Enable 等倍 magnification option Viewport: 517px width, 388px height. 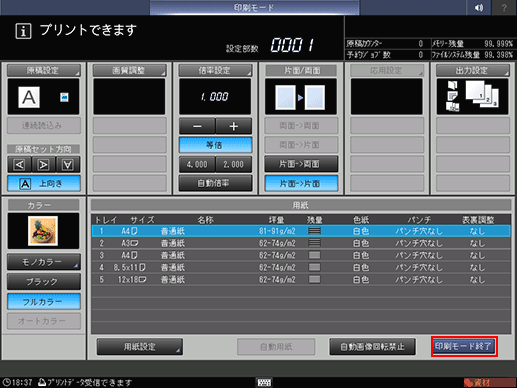tap(215, 145)
